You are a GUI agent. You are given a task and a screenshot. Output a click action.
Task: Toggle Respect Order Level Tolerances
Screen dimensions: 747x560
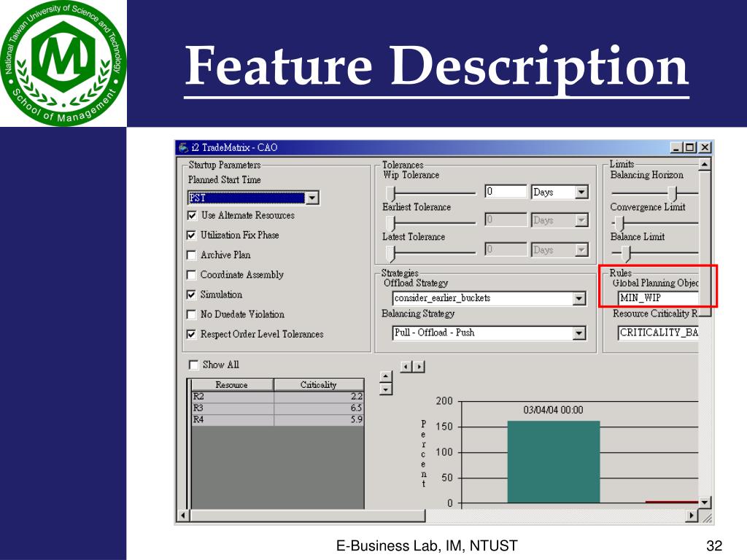(x=192, y=334)
